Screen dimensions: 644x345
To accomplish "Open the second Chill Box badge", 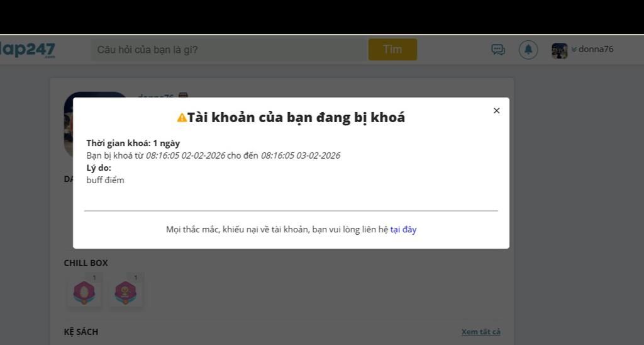I will (x=125, y=292).
